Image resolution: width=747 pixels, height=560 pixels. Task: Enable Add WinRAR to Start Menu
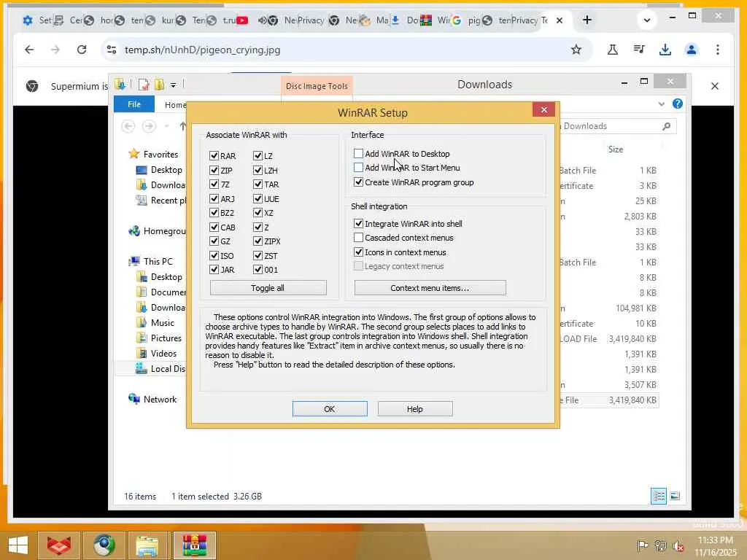358,168
